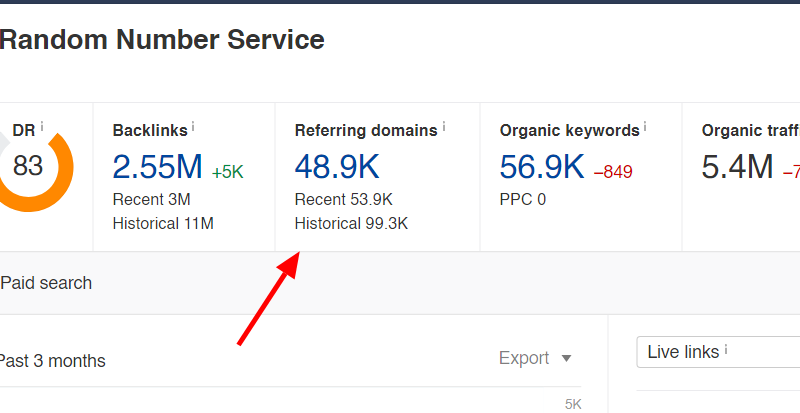Viewport: 800px width, 413px height.
Task: Open the 56.9K organic keywords report
Action: tap(542, 167)
